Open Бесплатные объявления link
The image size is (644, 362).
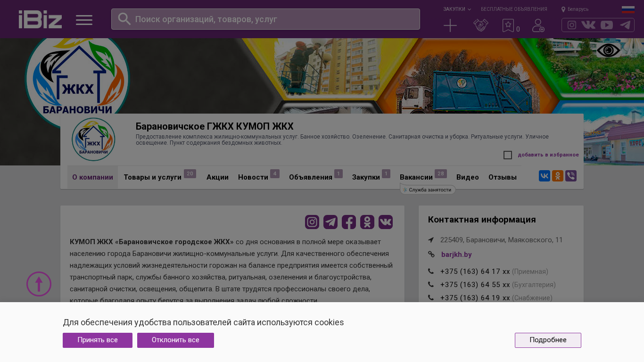coord(514,9)
